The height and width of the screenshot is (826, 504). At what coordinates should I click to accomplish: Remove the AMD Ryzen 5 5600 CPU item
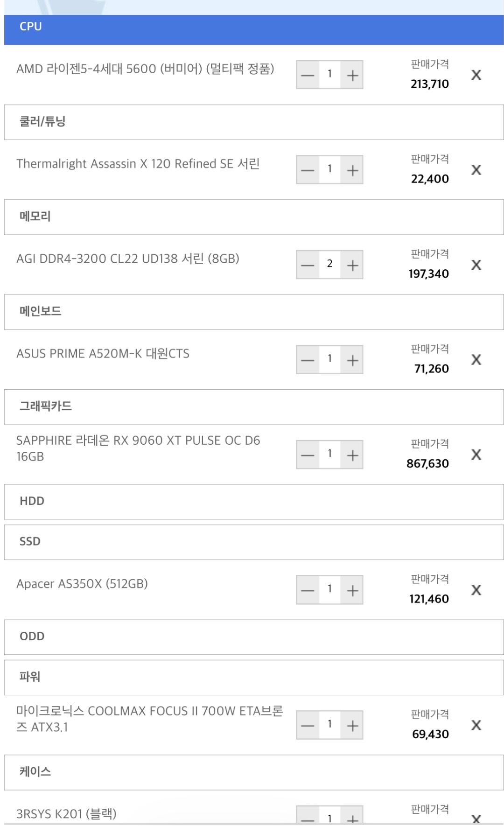pyautogui.click(x=476, y=75)
